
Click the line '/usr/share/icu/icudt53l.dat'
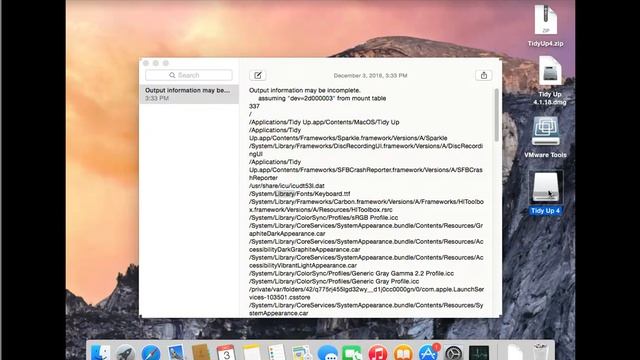[287, 186]
